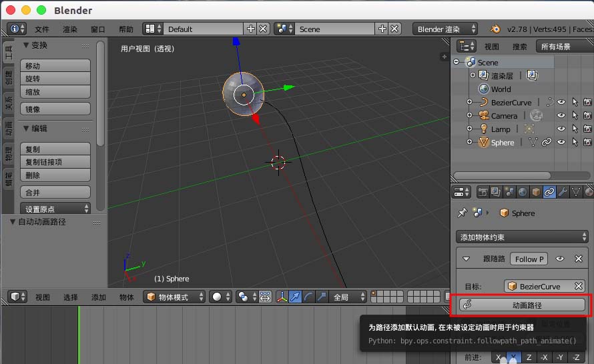The width and height of the screenshot is (594, 364).
Task: Click the manipulate center points icon
Action: coord(265,297)
